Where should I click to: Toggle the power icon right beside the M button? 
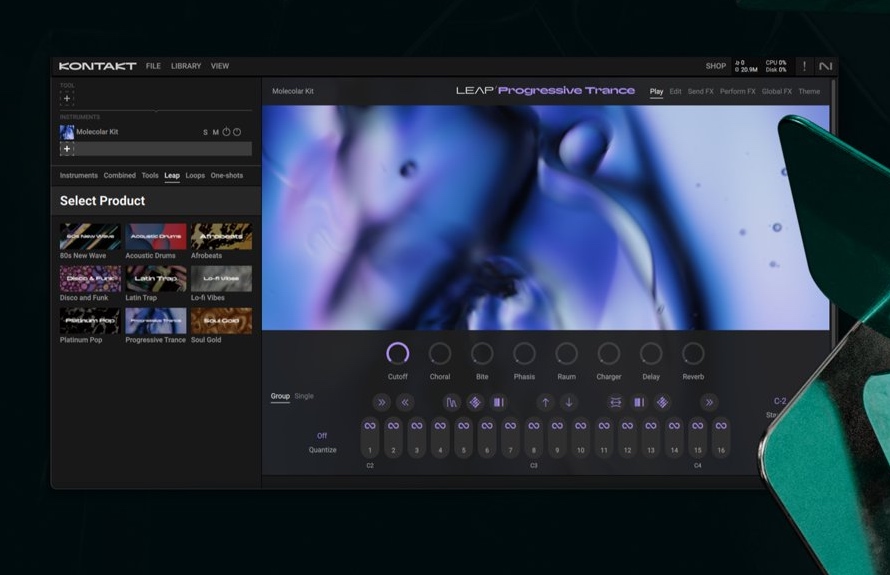click(x=226, y=132)
